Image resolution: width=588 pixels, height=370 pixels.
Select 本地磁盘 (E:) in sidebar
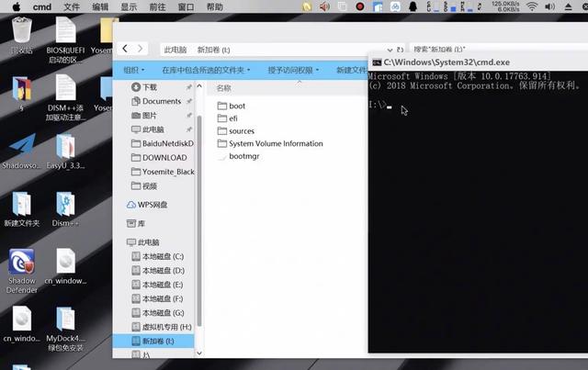[x=157, y=285]
